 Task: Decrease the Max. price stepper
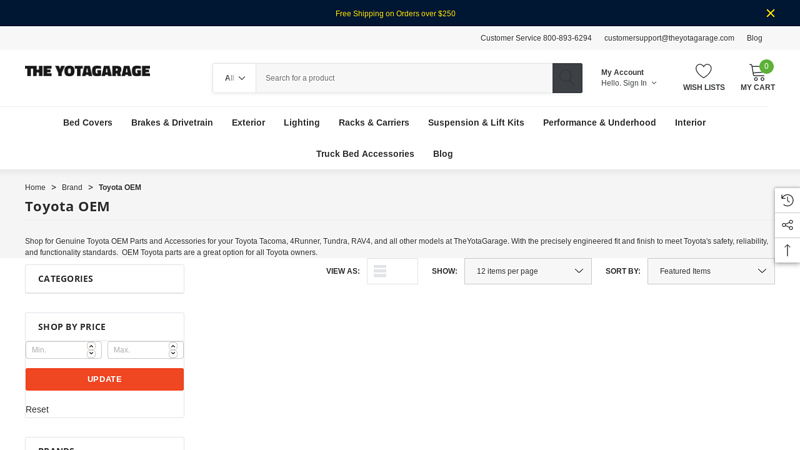(173, 354)
